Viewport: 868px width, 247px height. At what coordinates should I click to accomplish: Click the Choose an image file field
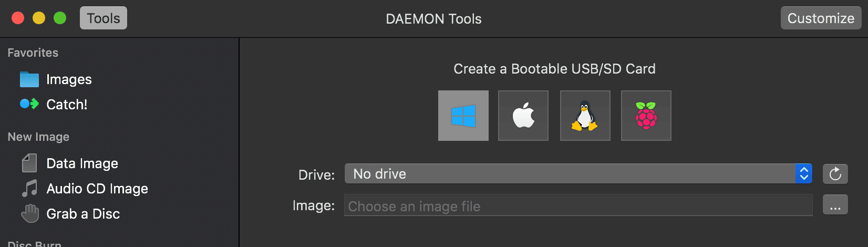tap(578, 206)
